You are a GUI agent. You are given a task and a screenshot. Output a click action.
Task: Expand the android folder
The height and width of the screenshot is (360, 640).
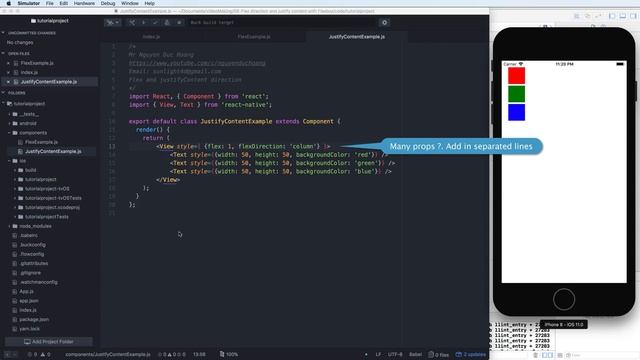tap(9, 123)
